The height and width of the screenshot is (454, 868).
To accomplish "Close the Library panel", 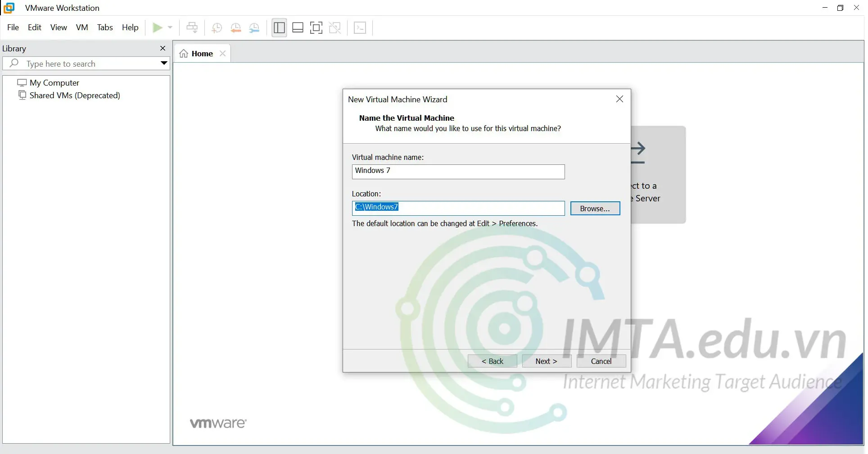I will click(x=163, y=48).
